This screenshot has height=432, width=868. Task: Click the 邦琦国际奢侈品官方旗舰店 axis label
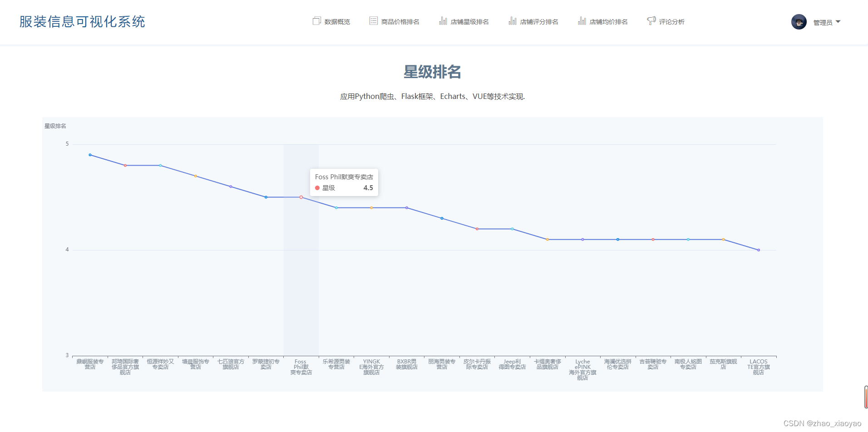(125, 367)
